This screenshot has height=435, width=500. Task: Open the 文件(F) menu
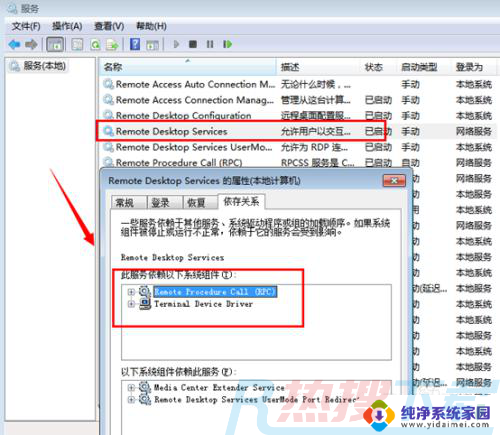(26, 26)
